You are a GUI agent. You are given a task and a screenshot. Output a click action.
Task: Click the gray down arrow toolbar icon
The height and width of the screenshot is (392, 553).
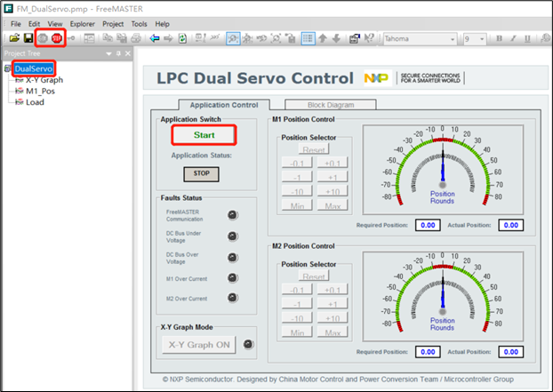[x=336, y=38]
